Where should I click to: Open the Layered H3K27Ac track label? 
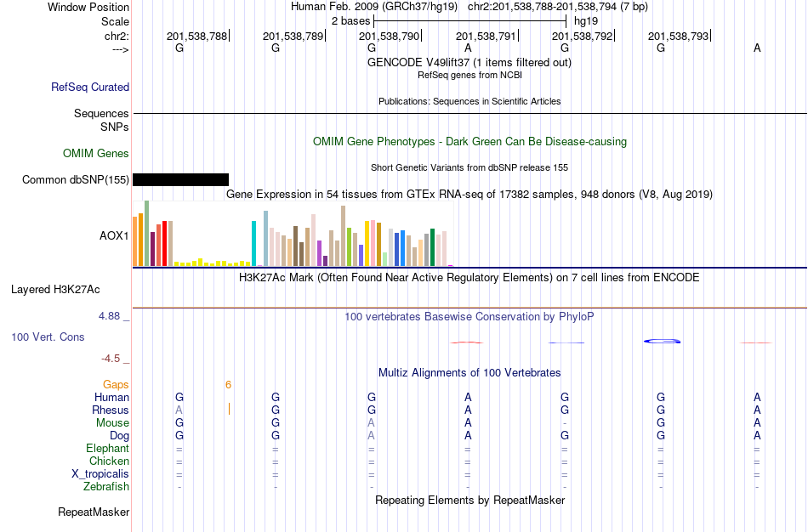55,290
